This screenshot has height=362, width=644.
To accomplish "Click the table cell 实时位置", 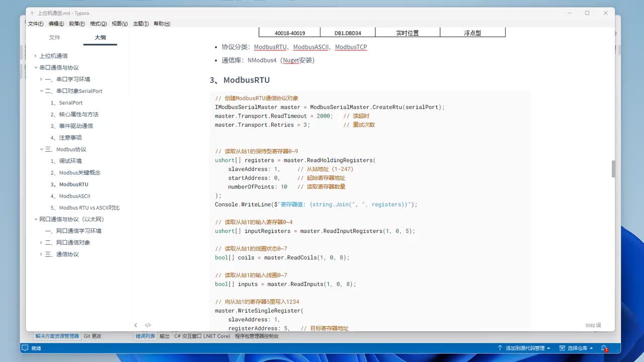I will pos(408,33).
